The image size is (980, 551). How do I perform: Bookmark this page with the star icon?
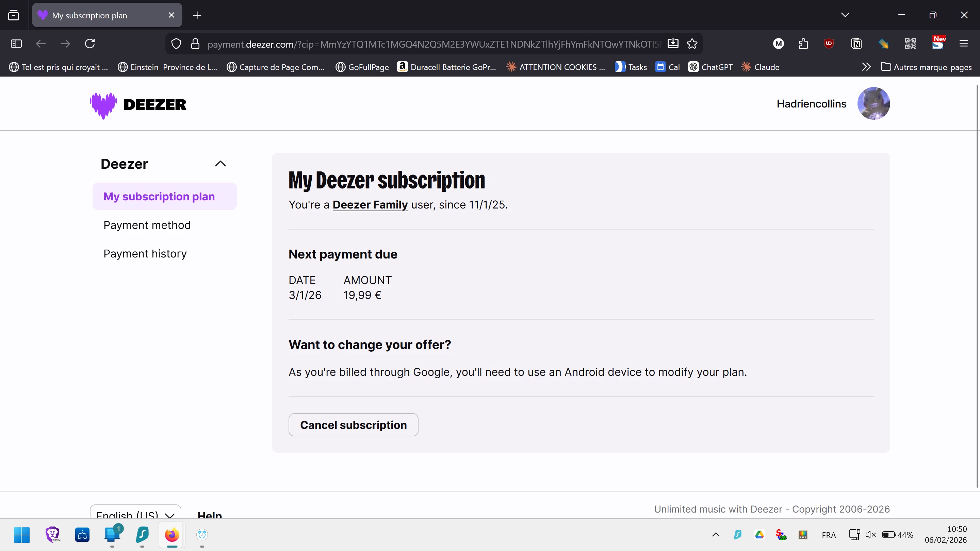[x=692, y=44]
